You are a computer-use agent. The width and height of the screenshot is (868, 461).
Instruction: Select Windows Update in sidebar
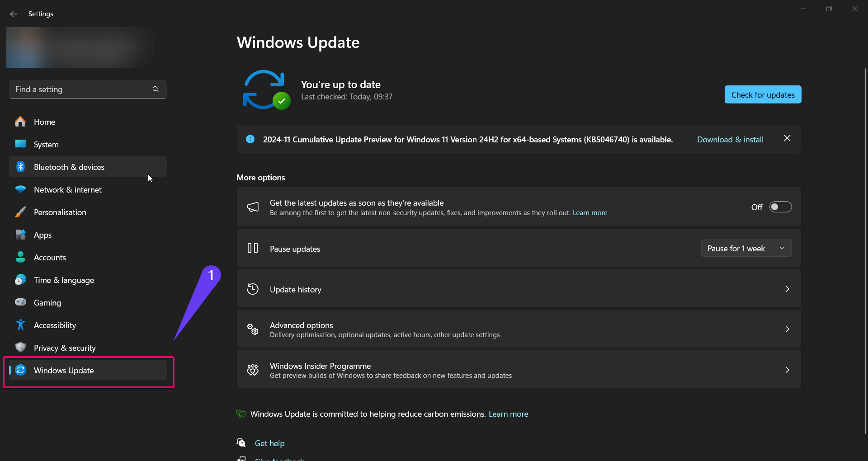(88, 370)
